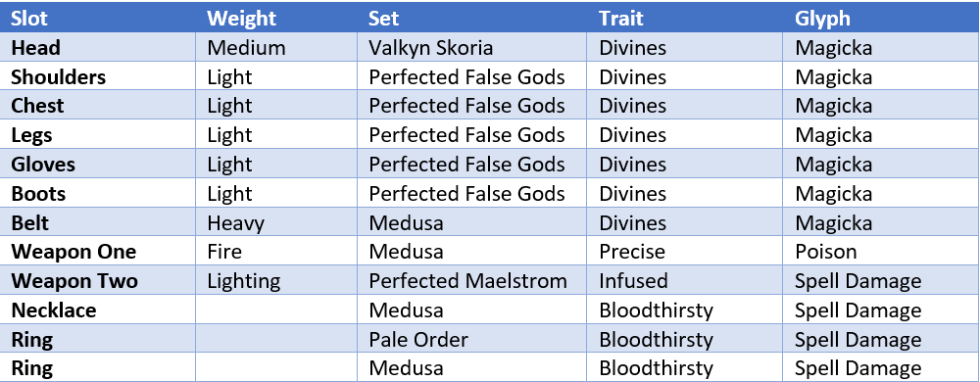Select the Heavy weight cell
The width and height of the screenshot is (980, 382).
coord(235,223)
